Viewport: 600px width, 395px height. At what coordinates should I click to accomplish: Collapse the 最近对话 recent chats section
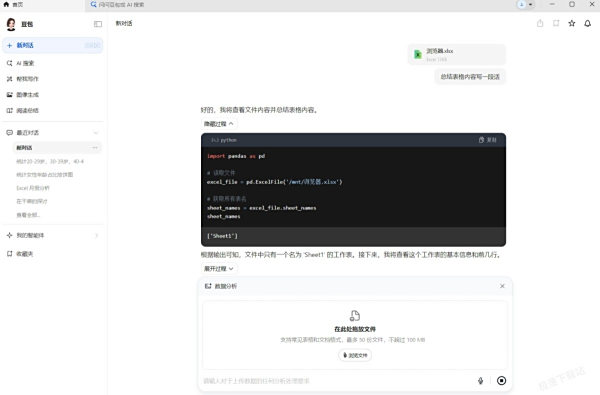tap(96, 133)
